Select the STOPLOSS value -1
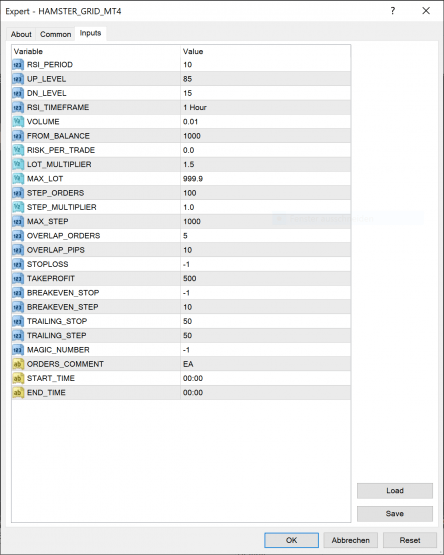Screen dimensions: 444x555 click(186, 264)
